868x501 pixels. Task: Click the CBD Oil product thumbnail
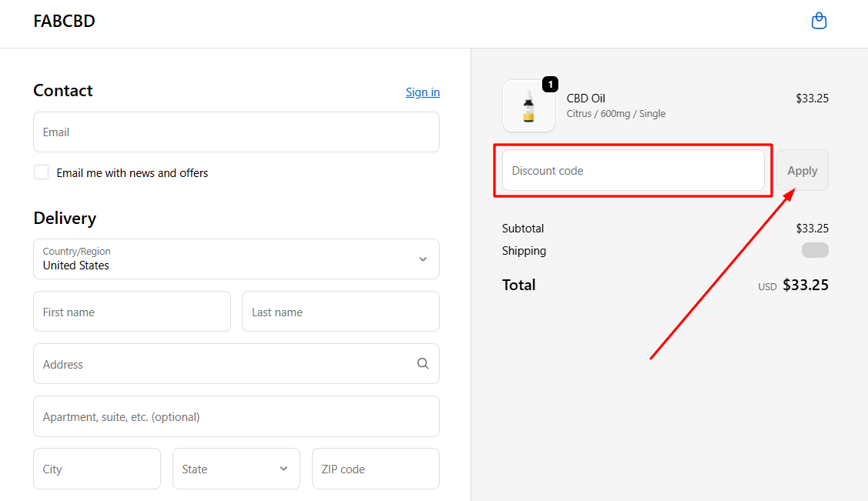(x=528, y=105)
